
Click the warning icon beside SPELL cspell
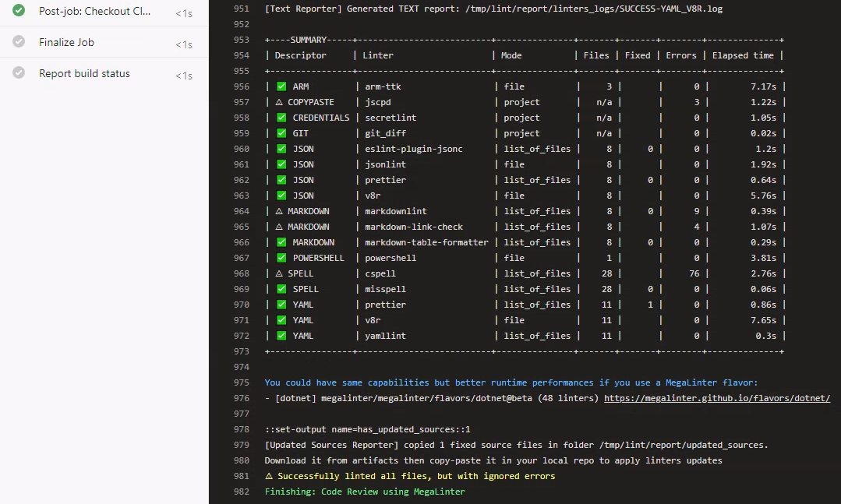pos(281,273)
